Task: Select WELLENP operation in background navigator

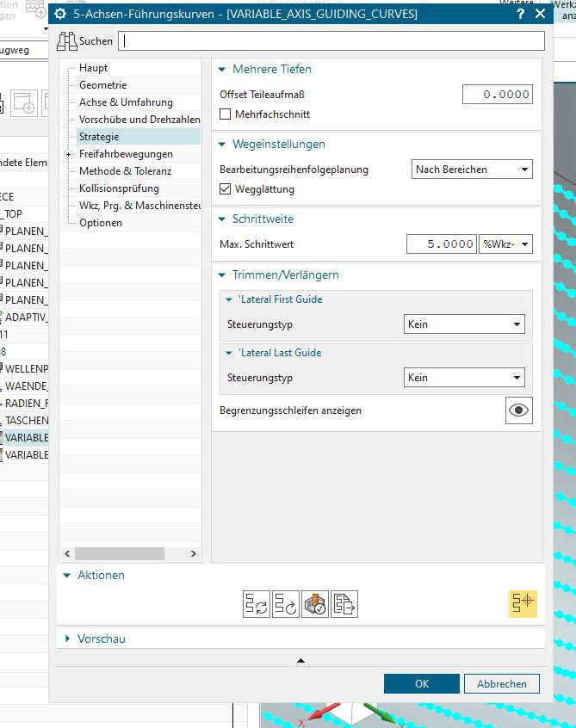Action: pyautogui.click(x=27, y=369)
